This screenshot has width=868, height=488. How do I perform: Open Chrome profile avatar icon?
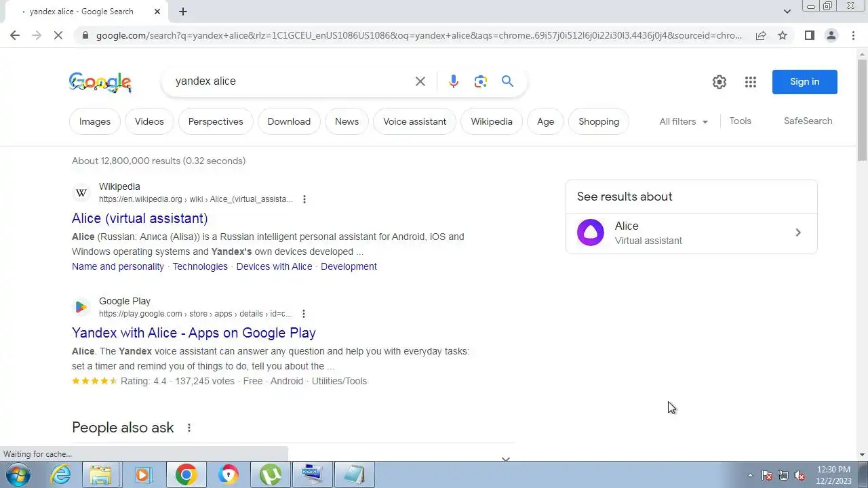(831, 35)
